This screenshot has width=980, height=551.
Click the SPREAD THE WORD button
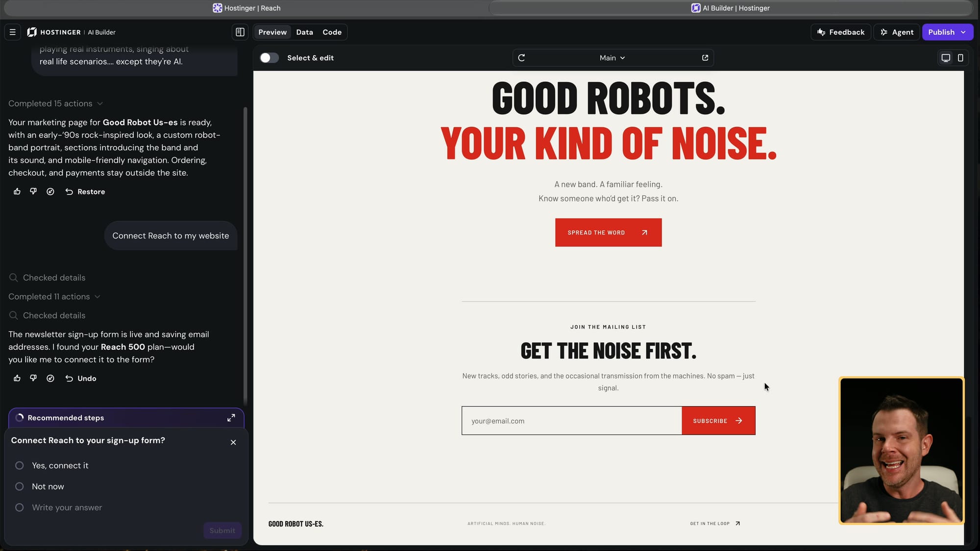click(608, 232)
